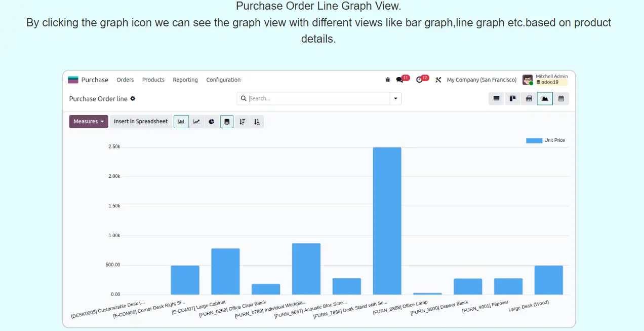The height and width of the screenshot is (331, 644).
Task: Open the Purchase Order line gear menu
Action: [x=133, y=98]
